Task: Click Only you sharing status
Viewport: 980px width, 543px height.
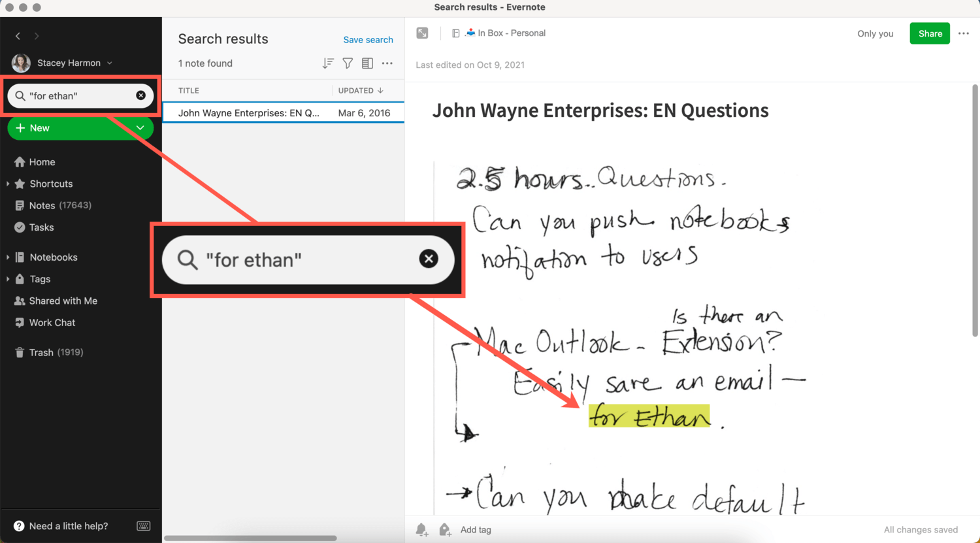Action: click(875, 33)
